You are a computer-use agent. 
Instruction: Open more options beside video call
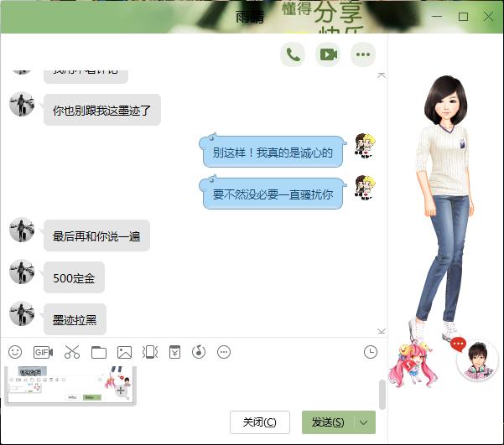click(x=362, y=54)
